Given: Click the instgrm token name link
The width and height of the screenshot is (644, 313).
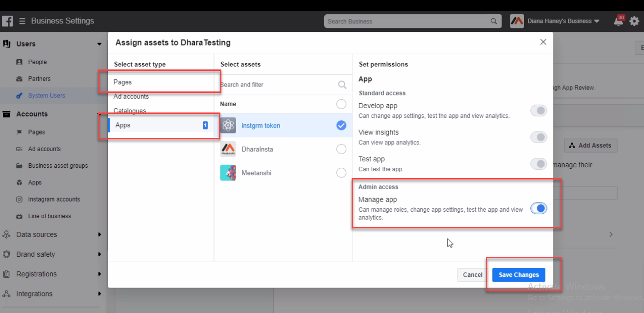Looking at the screenshot, I should [261, 126].
